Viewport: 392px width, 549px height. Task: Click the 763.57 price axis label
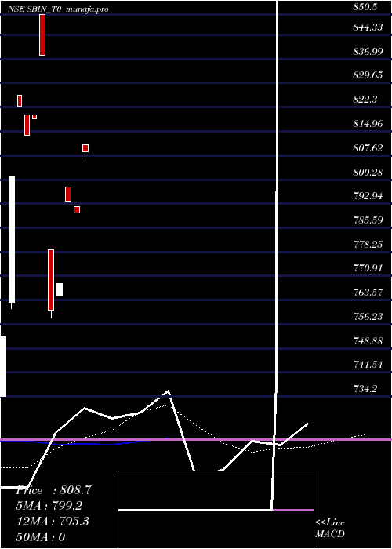tap(368, 293)
